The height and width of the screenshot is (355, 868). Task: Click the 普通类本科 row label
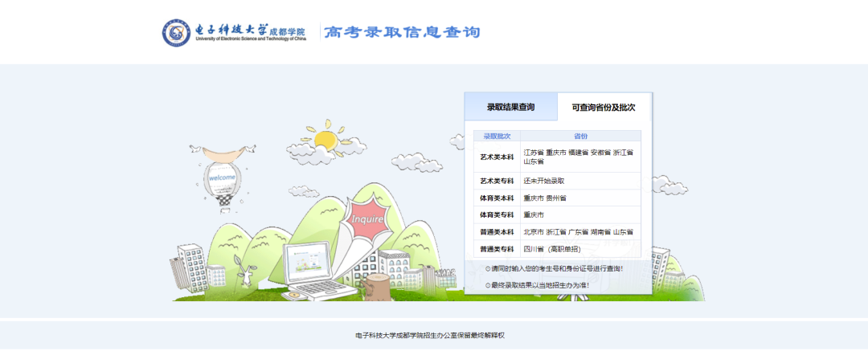[497, 231]
